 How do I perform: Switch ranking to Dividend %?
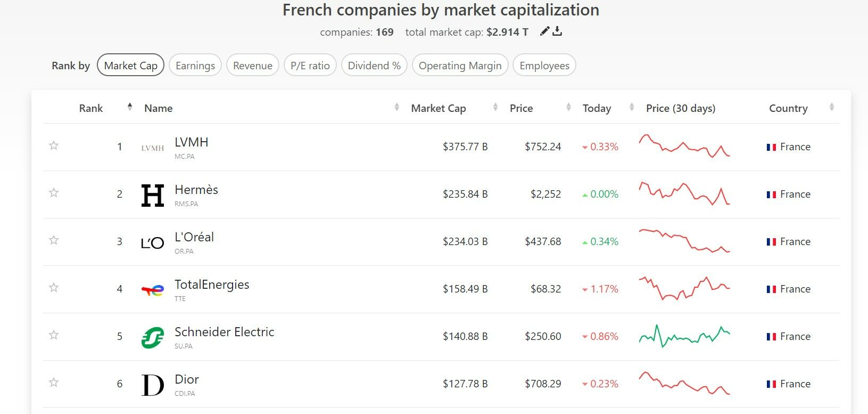pyautogui.click(x=374, y=66)
